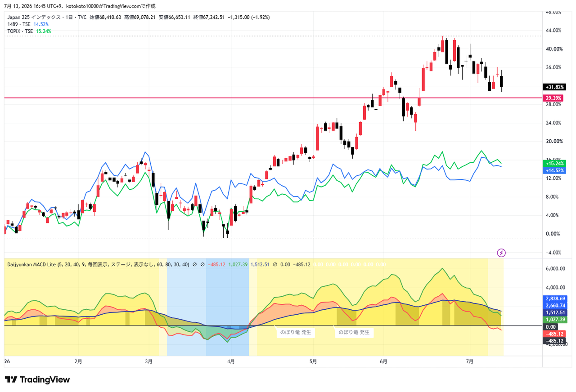Image resolution: width=576 pixels, height=392 pixels.
Task: Click the 44.00% price scale label
Action: (x=553, y=31)
